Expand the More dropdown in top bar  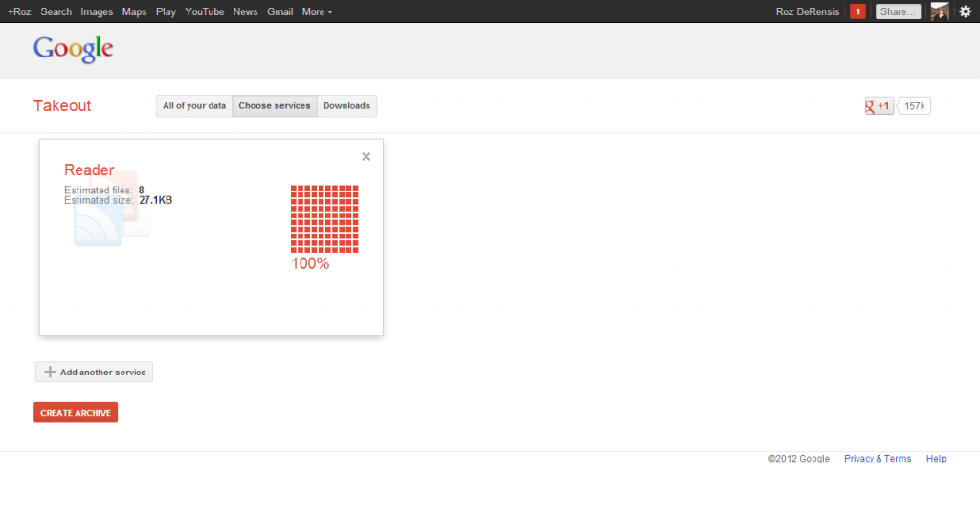pos(317,11)
